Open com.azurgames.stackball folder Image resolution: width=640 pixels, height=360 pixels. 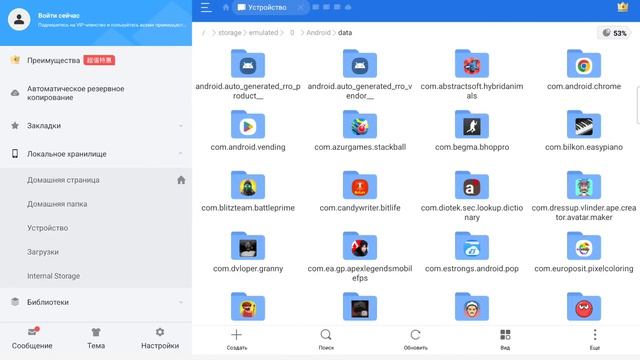(360, 131)
